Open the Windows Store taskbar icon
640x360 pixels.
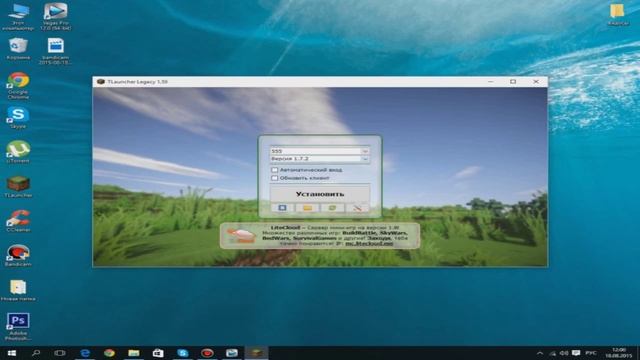(x=158, y=353)
